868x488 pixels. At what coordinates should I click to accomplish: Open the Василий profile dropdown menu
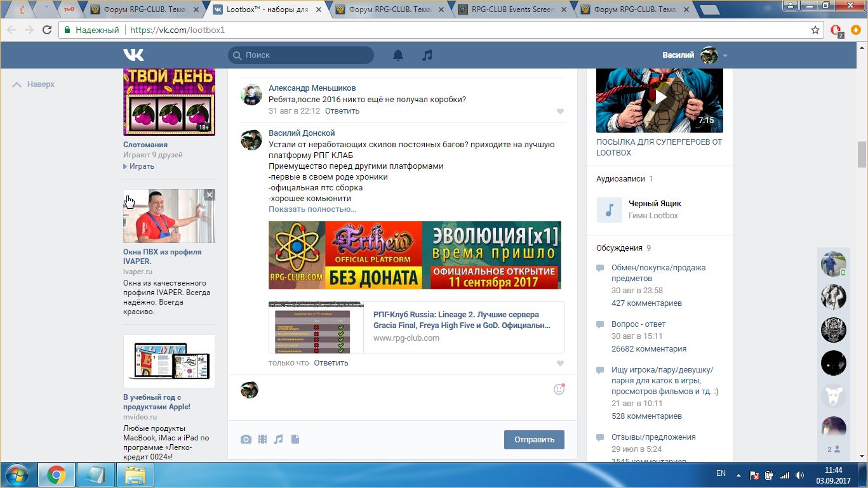[695, 55]
